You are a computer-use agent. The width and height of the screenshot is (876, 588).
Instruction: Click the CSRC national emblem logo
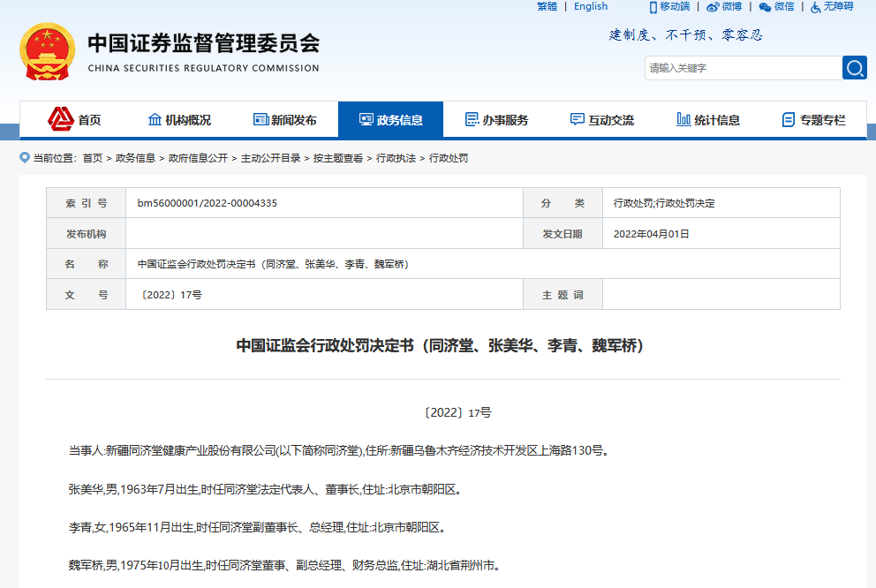[48, 52]
